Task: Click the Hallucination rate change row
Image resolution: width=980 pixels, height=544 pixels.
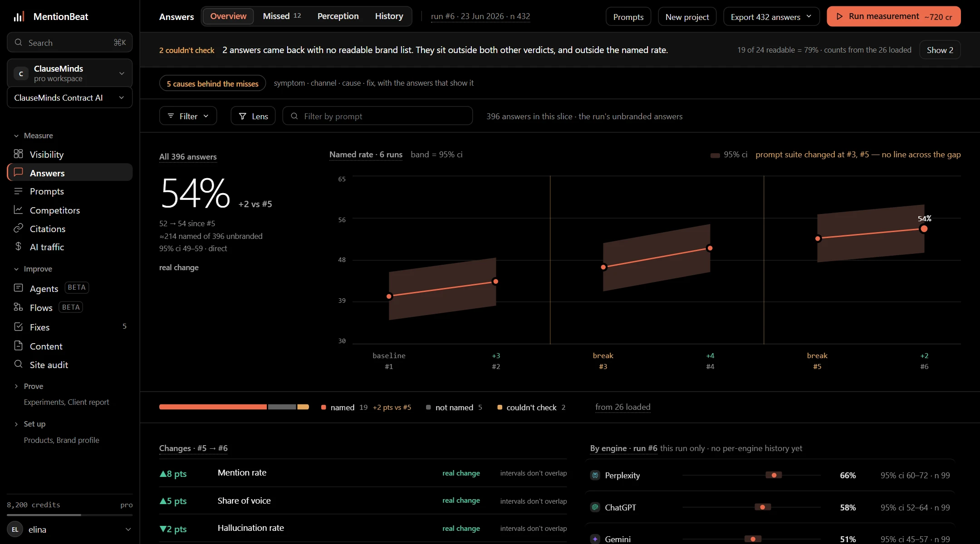Action: [x=363, y=529]
